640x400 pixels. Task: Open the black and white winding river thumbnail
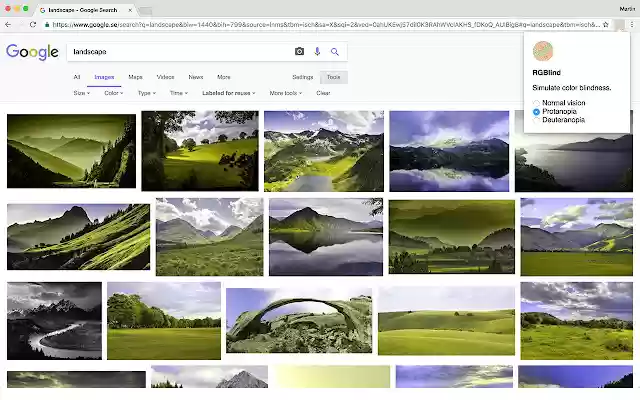(54, 320)
